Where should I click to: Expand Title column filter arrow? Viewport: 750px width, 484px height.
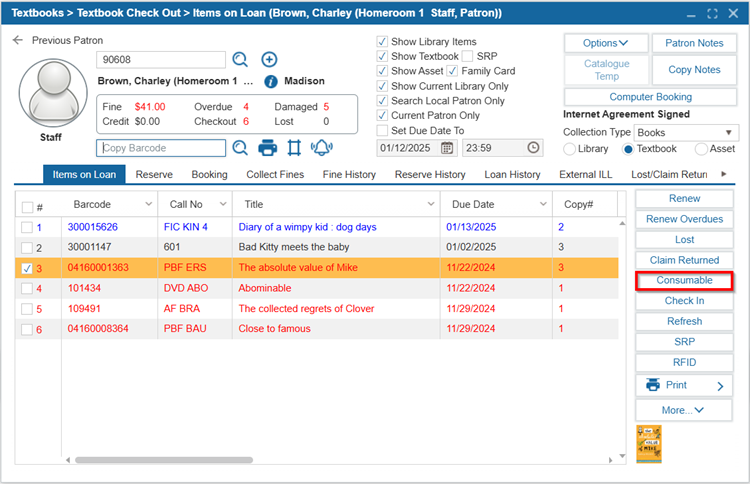click(x=430, y=204)
